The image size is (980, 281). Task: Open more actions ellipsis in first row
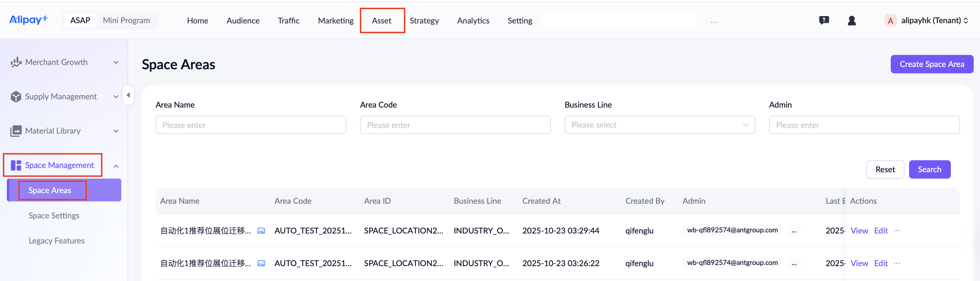click(x=897, y=230)
